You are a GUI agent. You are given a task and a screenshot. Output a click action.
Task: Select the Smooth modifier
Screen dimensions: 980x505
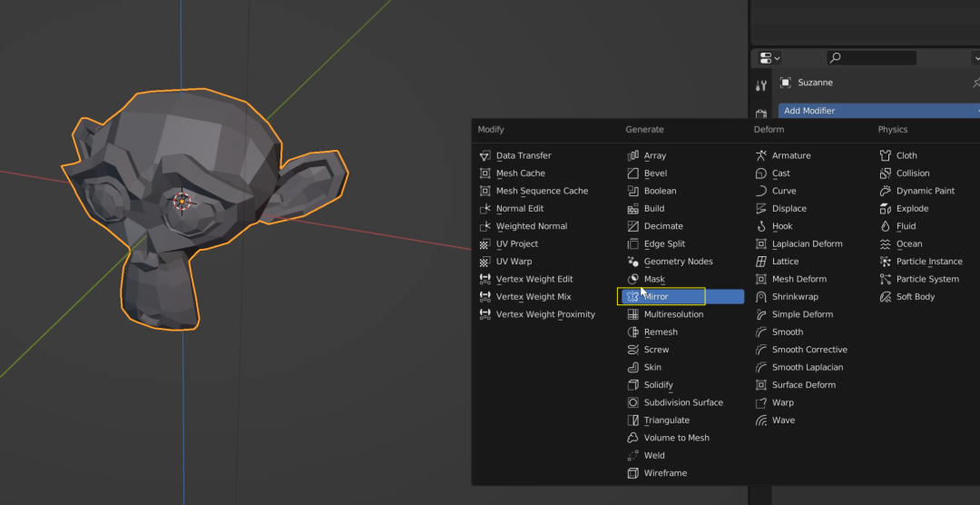[x=788, y=332]
